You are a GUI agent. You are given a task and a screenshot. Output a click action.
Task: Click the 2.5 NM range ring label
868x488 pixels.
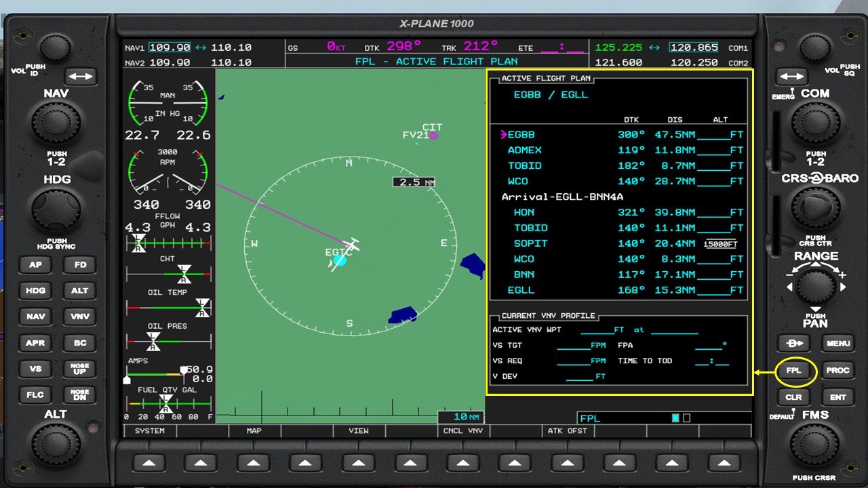point(414,182)
